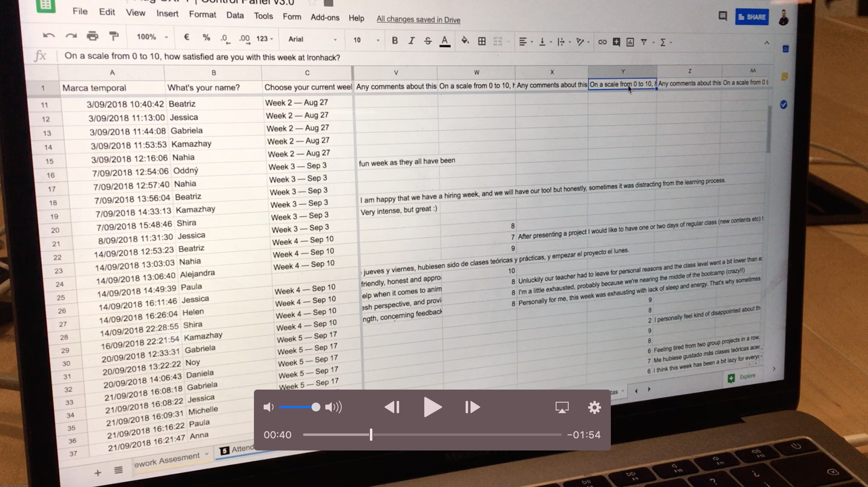Open the Data menu
Viewport: 868px width, 487px height.
pyautogui.click(x=235, y=15)
